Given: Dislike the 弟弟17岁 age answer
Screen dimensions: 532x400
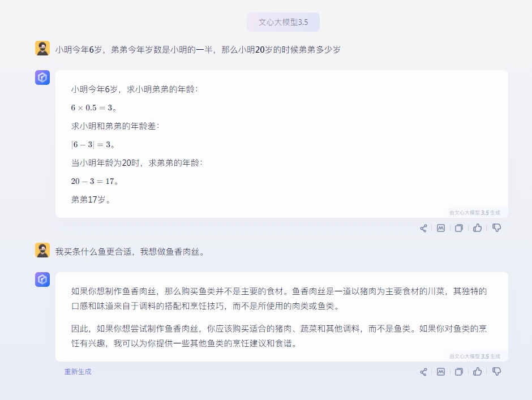Looking at the screenshot, I should [x=496, y=227].
